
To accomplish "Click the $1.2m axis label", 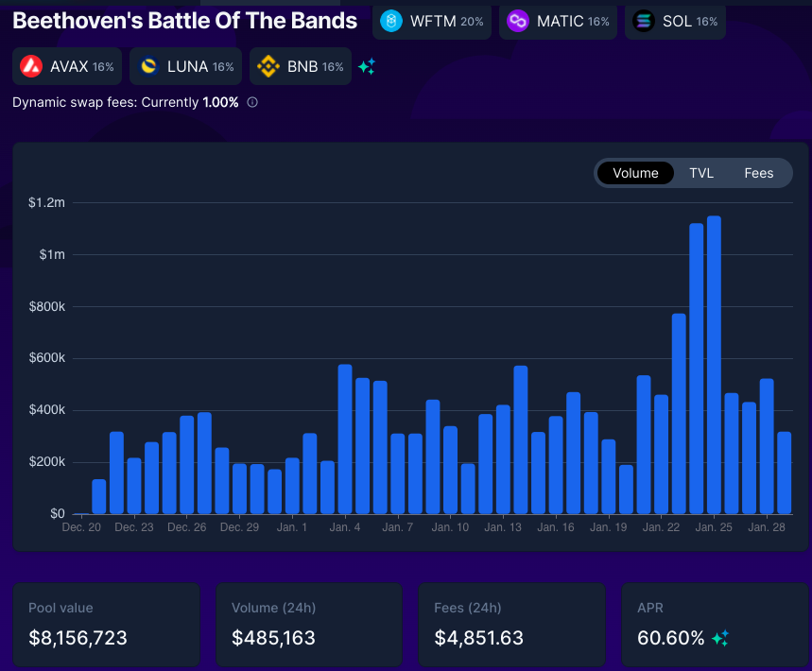I will pyautogui.click(x=46, y=202).
